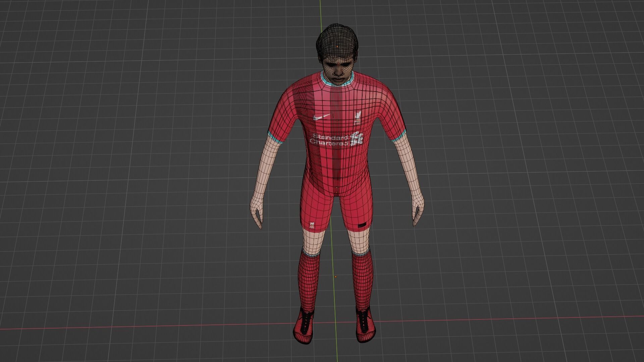The height and width of the screenshot is (362, 644).
Task: Click the Standard Chartered sponsor text on shirt
Action: pyautogui.click(x=329, y=140)
